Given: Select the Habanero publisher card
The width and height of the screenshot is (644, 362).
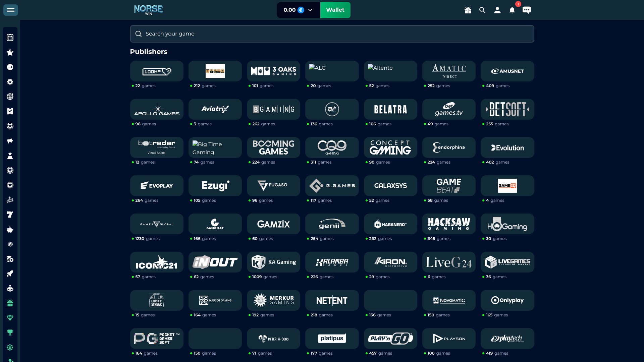Looking at the screenshot, I should tap(390, 224).
